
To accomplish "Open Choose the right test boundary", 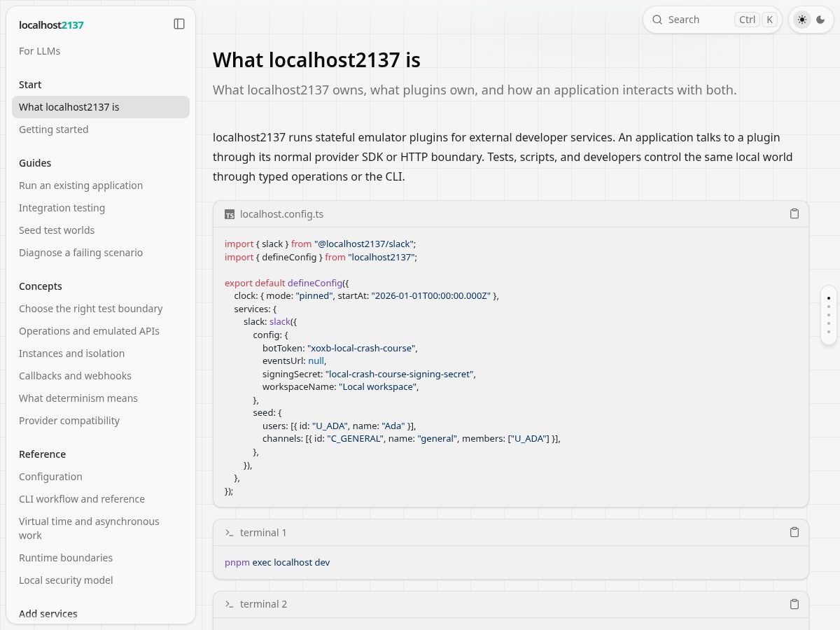I will 101,309.
